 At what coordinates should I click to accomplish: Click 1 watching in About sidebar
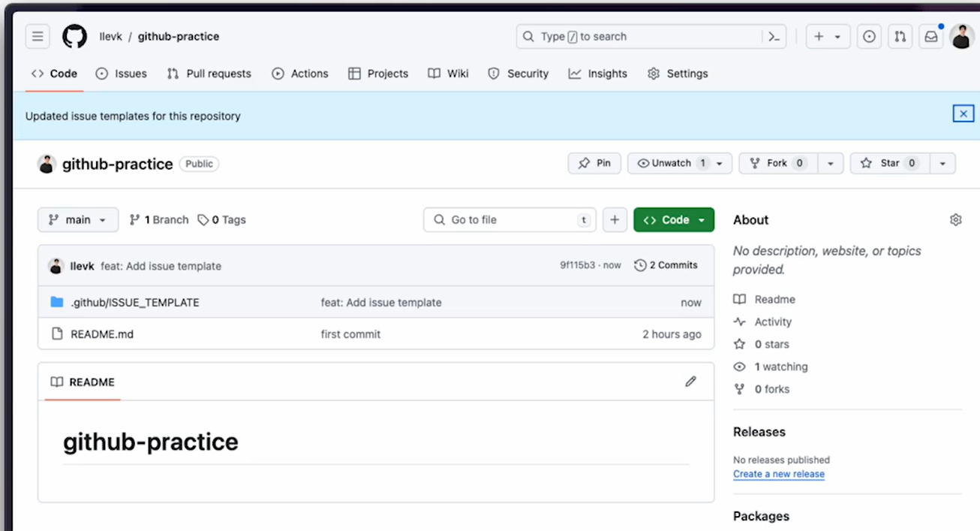(x=771, y=367)
